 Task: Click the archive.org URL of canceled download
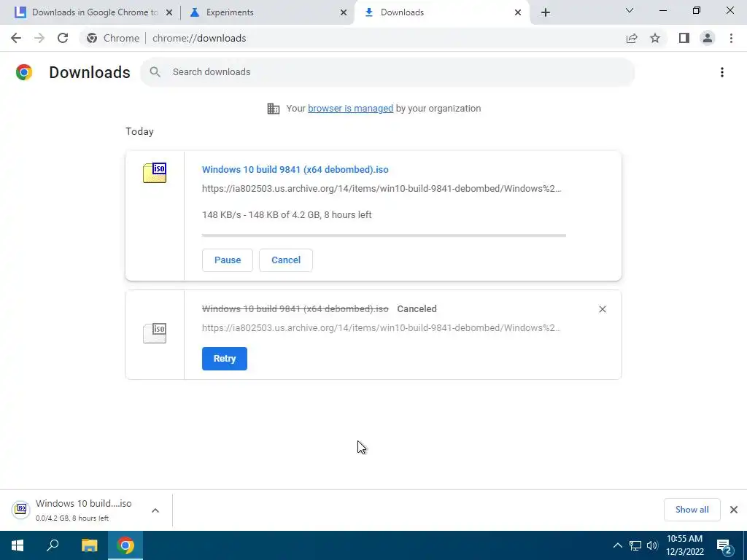[382, 328]
